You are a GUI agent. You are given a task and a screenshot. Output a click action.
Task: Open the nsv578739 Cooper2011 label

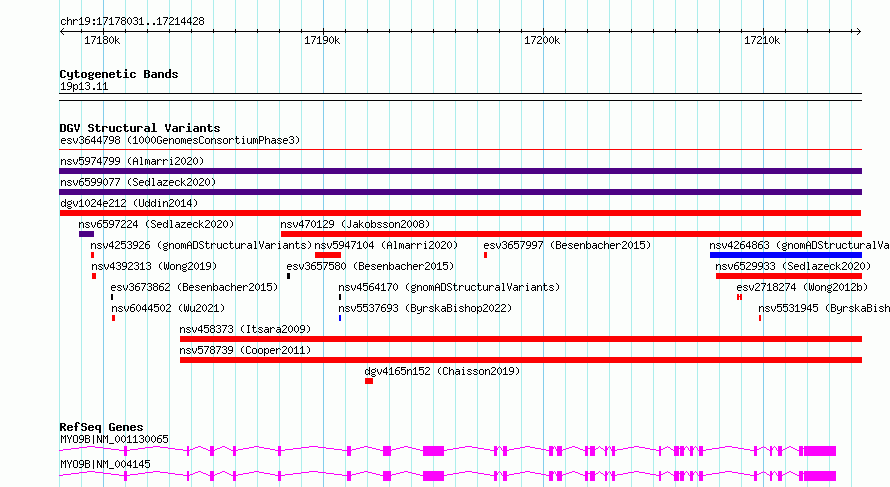[x=245, y=350]
